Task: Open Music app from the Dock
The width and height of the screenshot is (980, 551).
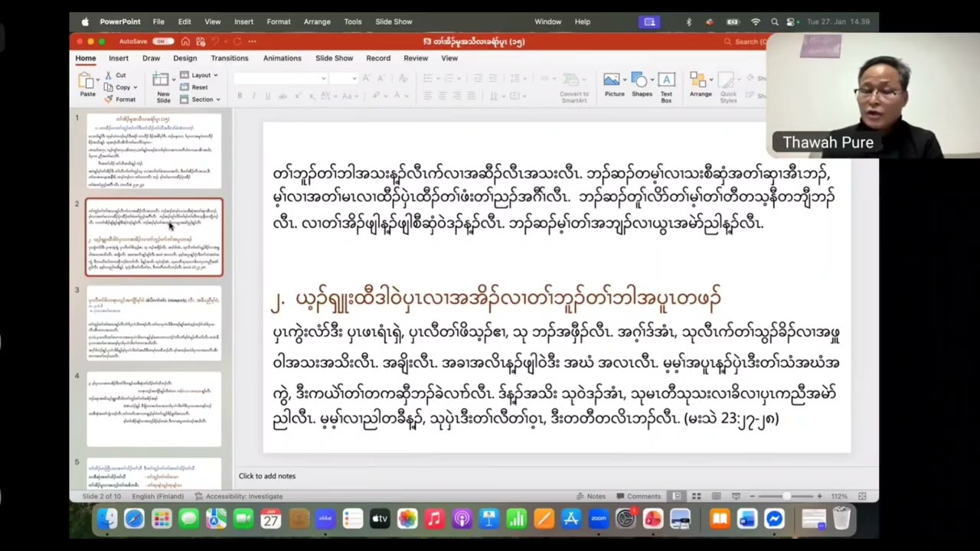Action: (434, 519)
